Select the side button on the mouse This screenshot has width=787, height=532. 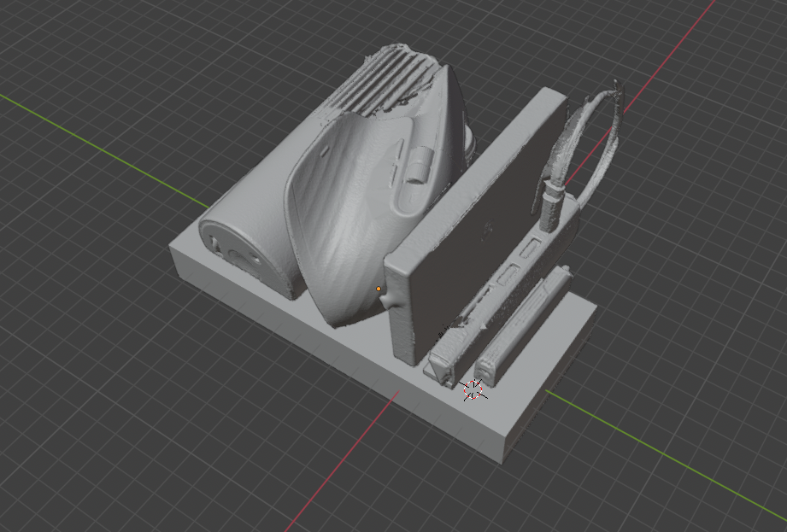pyautogui.click(x=420, y=162)
